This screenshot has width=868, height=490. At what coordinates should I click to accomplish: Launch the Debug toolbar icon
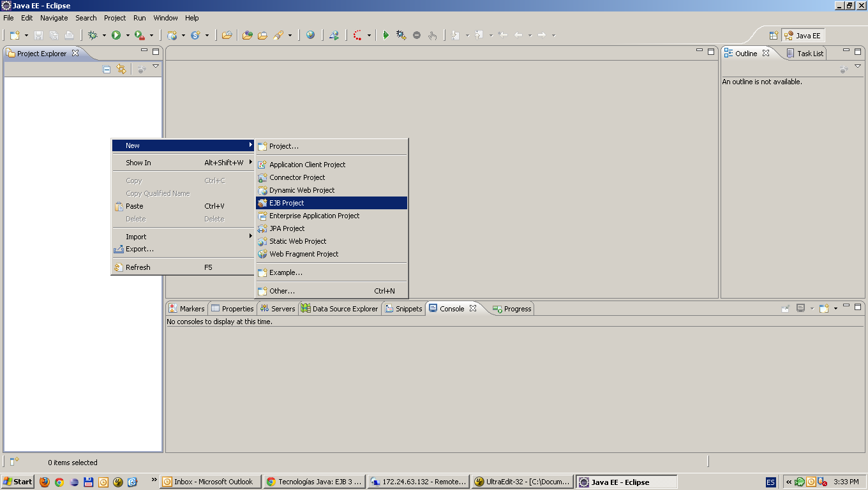click(93, 35)
